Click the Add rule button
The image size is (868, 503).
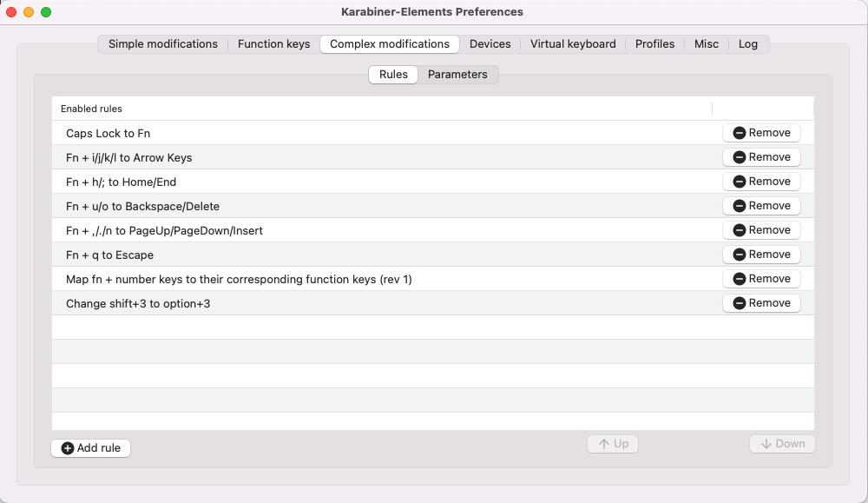91,447
